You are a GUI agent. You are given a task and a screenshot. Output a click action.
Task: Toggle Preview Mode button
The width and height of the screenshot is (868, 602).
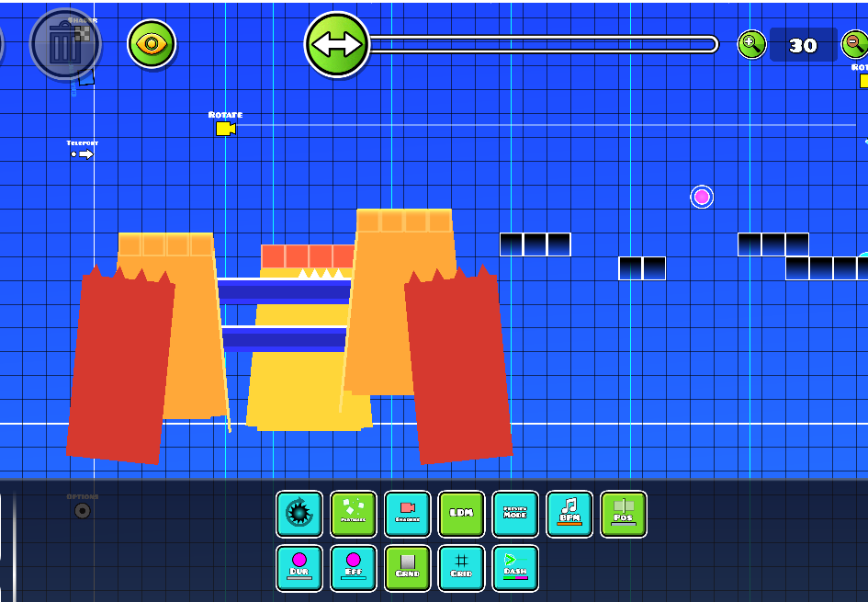515,514
